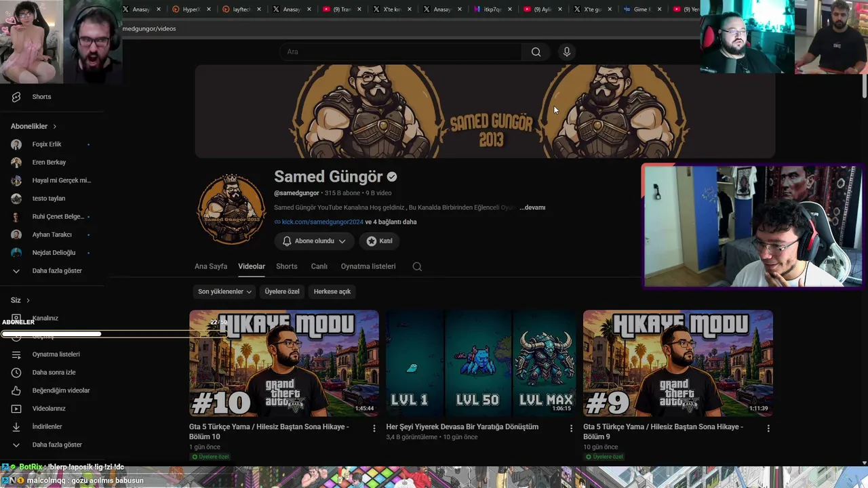868x488 pixels.
Task: Click the Hikaye Modu #10 thumbnail
Action: coord(284,363)
